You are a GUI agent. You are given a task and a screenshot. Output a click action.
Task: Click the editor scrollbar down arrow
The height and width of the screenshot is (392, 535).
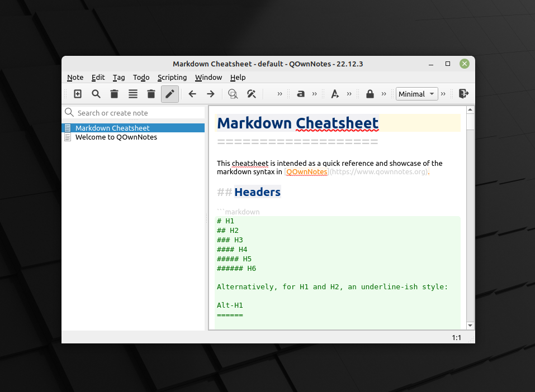tap(470, 325)
